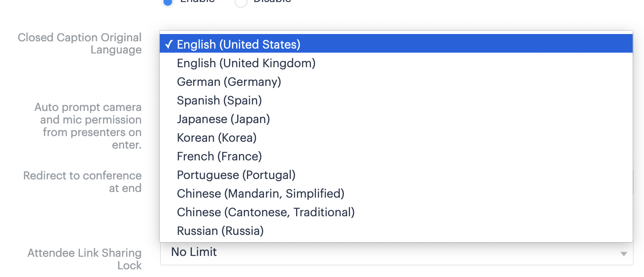Screen dimensions: 644x277
Task: Select Japanese (Japan) option
Action: click(x=223, y=119)
